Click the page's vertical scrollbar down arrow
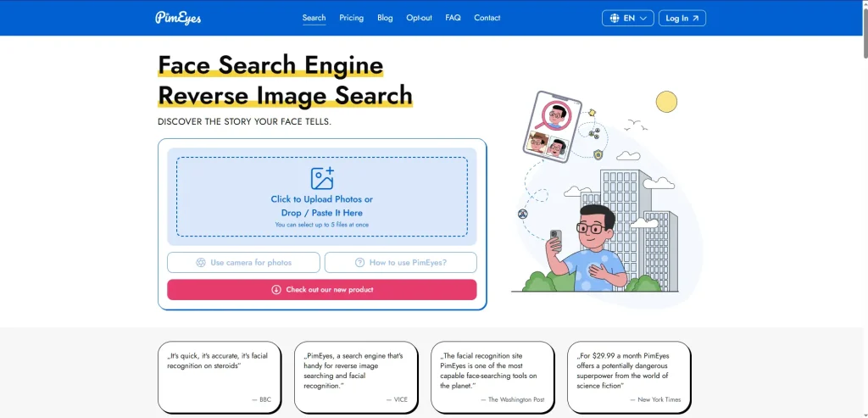Screen dimensions: 868x418 [863, 413]
